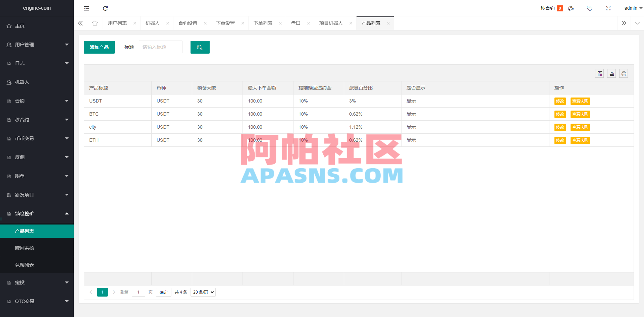The height and width of the screenshot is (317, 644).
Task: Collapse the 锁仓挖矿 sidebar menu
Action: 37,213
